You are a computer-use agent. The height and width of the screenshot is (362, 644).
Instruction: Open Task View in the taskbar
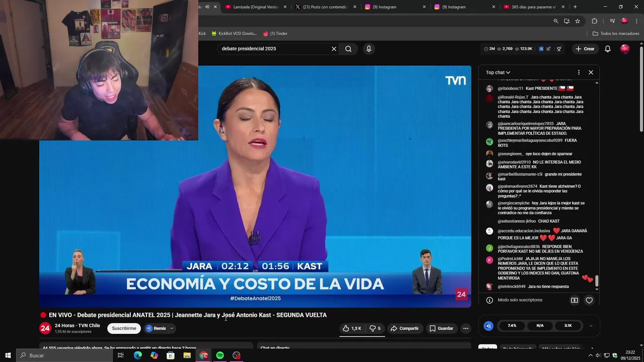point(121,355)
